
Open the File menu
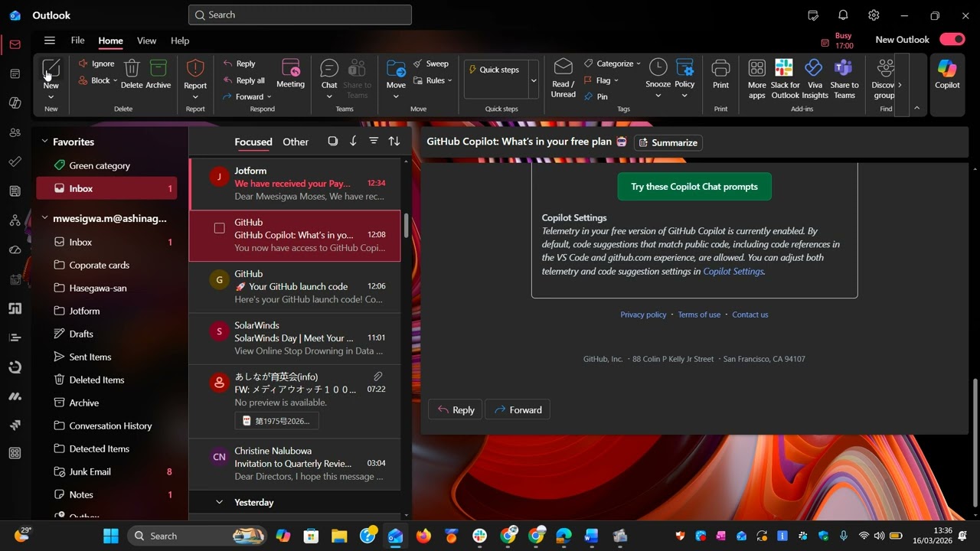coord(77,41)
